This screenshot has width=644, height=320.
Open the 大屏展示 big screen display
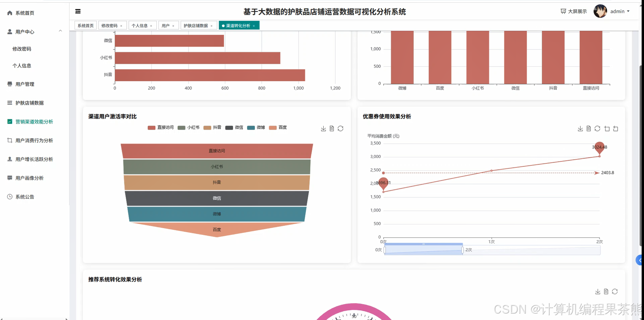574,11
